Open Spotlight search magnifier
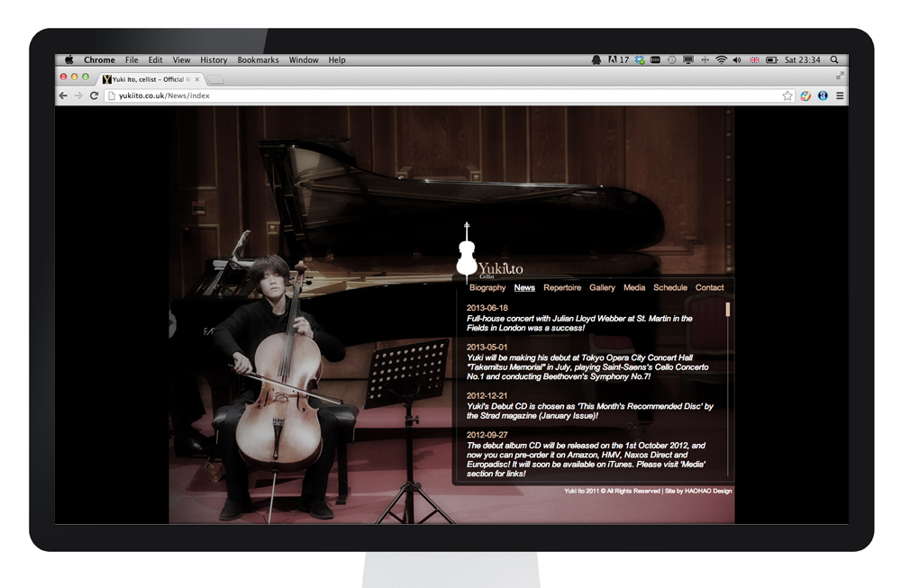The height and width of the screenshot is (588, 901). 834,59
